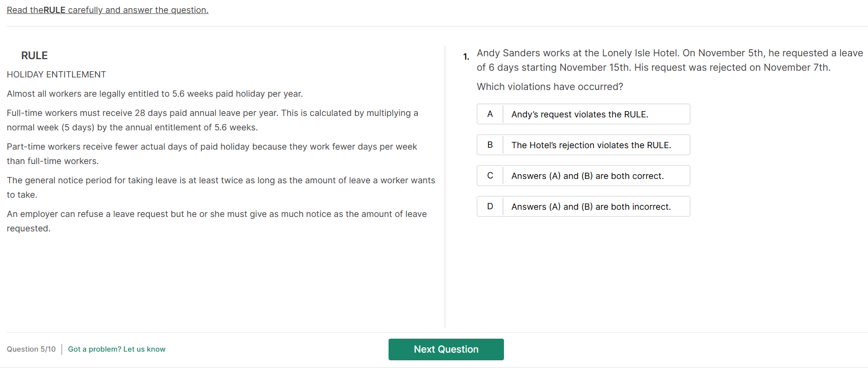Pick "(A) and (B) are both incorrect"
Viewport: 868px width, 368px height.
pyautogui.click(x=591, y=207)
